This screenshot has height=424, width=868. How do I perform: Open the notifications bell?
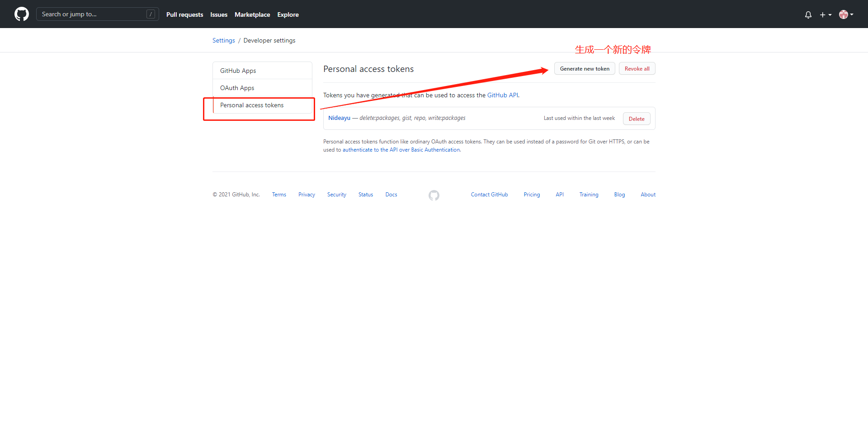[x=808, y=14]
